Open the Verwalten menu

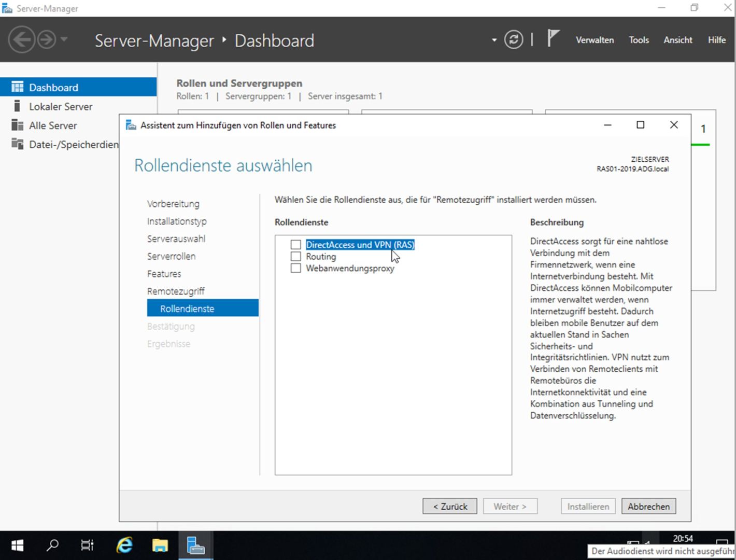tap(595, 40)
